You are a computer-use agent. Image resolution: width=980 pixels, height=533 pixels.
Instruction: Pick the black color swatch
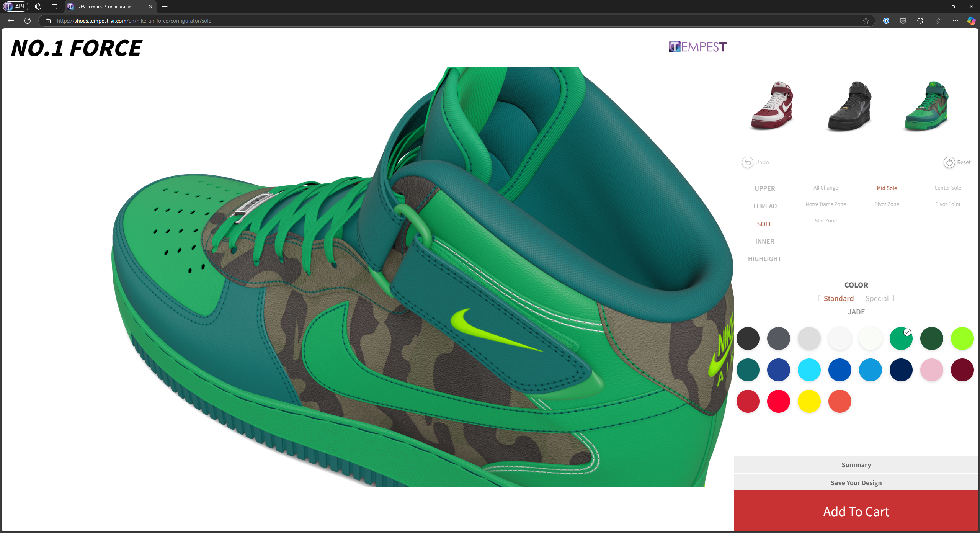tap(748, 338)
